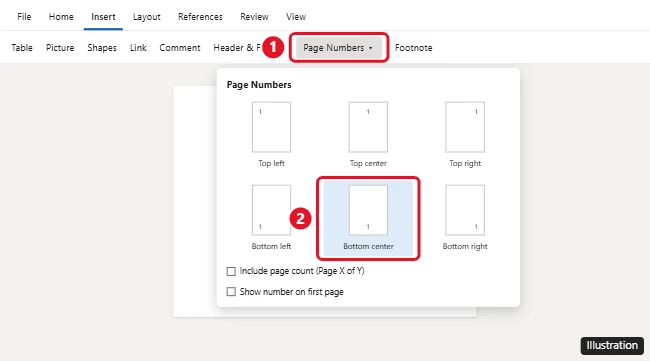Open the File menu
Screen dimensions: 650x361
tap(24, 17)
